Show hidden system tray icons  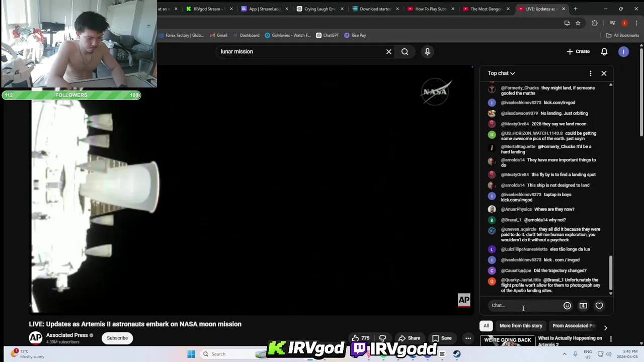pyautogui.click(x=564, y=354)
